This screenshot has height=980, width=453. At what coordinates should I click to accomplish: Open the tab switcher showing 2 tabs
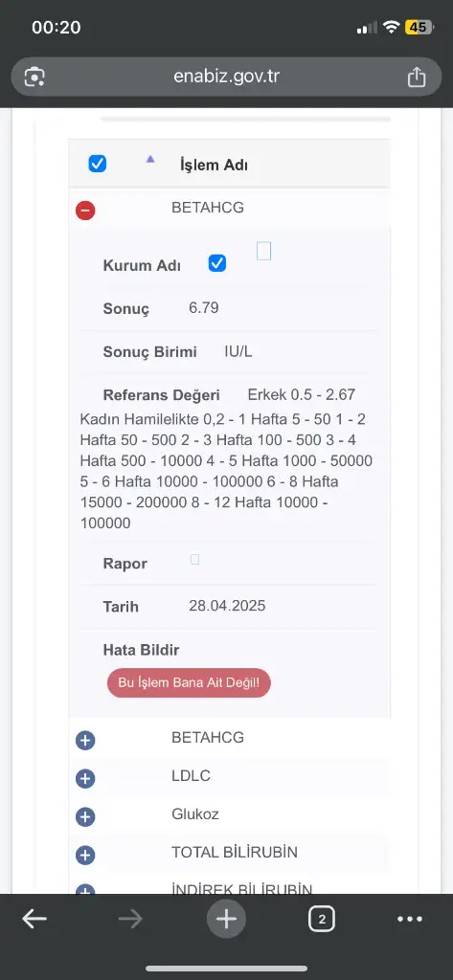322,919
